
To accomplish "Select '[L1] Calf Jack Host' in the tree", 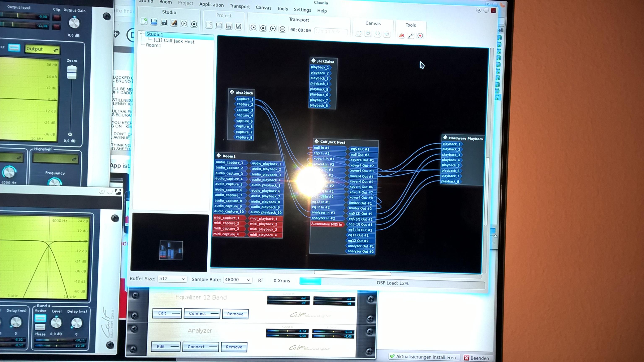I will click(174, 41).
